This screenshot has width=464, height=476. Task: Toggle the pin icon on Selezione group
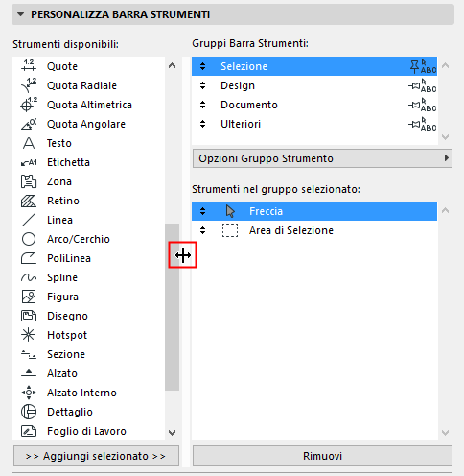pos(414,66)
